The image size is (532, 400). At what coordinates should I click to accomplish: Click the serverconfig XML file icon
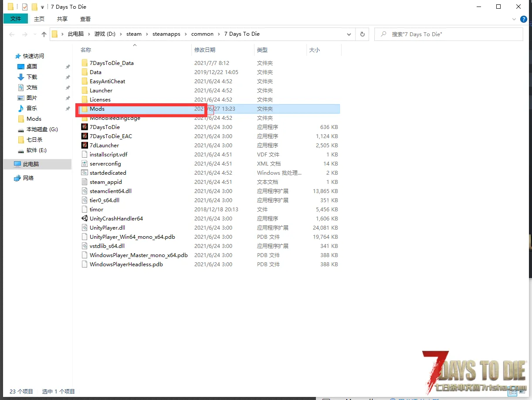pyautogui.click(x=85, y=164)
